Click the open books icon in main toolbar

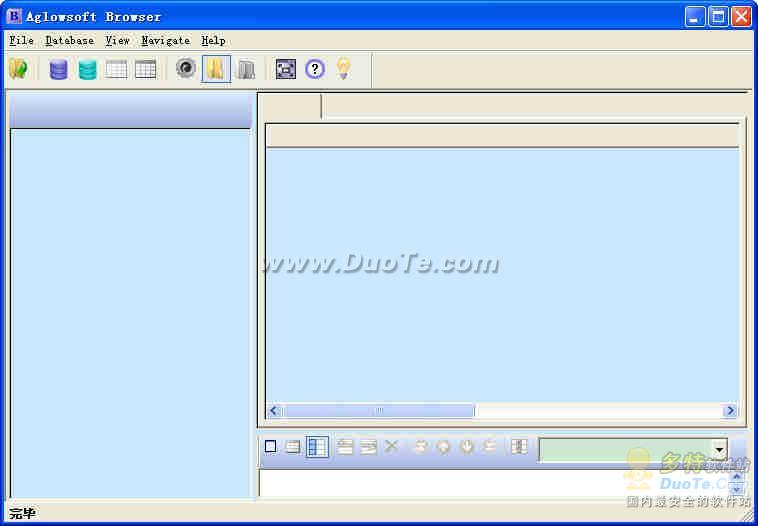click(18, 69)
